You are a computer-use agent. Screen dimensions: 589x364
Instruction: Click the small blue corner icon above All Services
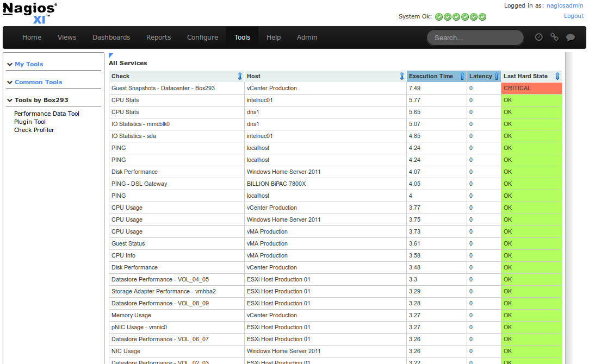111,55
